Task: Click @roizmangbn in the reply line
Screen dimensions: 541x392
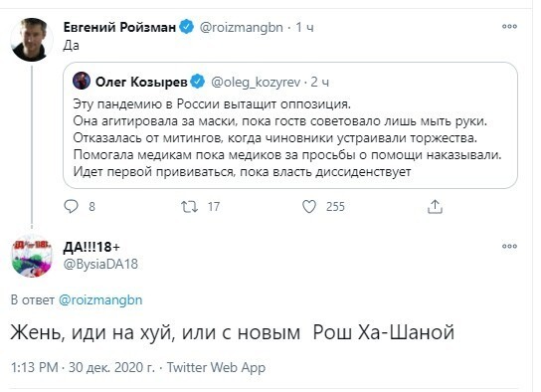Action: (x=100, y=299)
